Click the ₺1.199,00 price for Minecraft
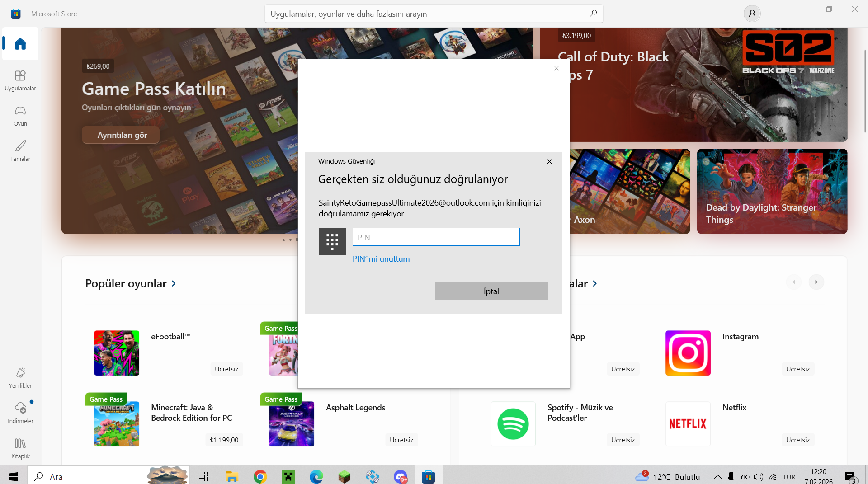Screen dimensions: 868x484 (x=224, y=440)
